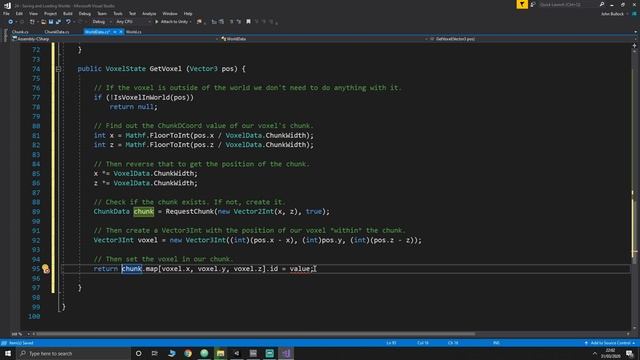Click the Visual Studio taskbar icon

(x=286, y=353)
